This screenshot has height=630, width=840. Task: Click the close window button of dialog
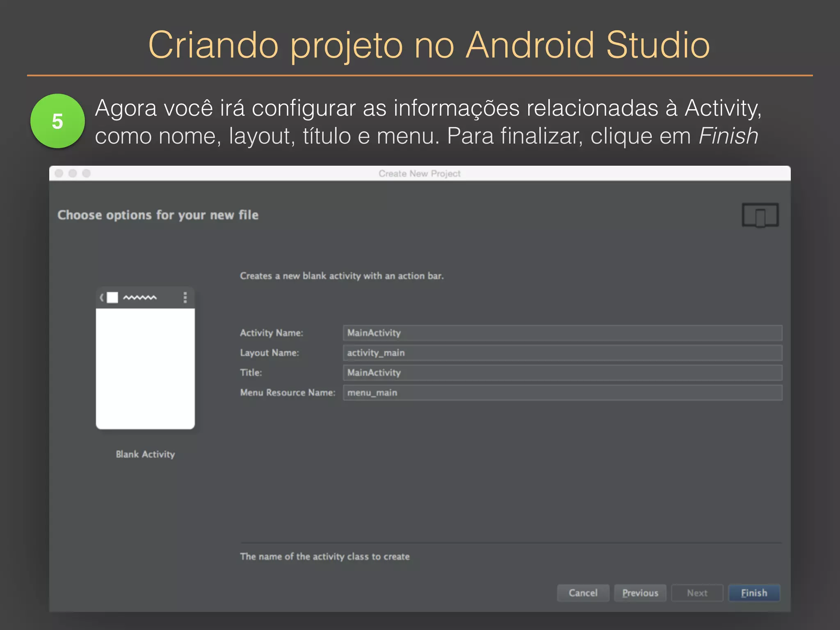59,173
